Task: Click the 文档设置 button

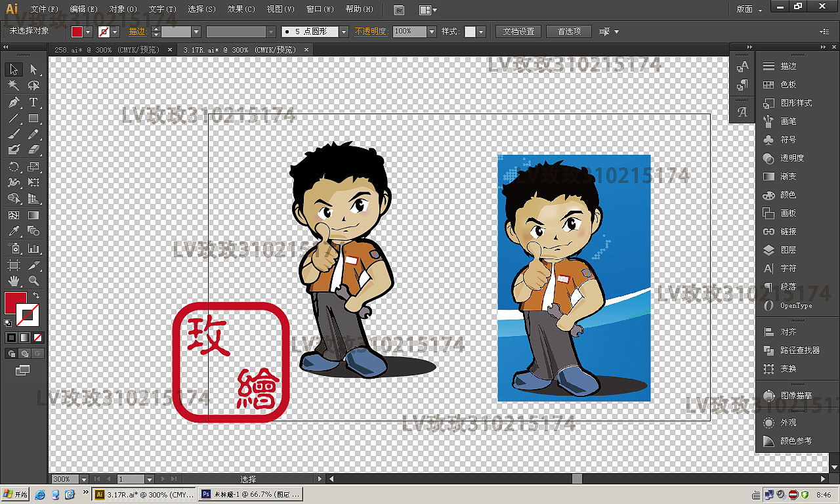Action: (x=518, y=31)
